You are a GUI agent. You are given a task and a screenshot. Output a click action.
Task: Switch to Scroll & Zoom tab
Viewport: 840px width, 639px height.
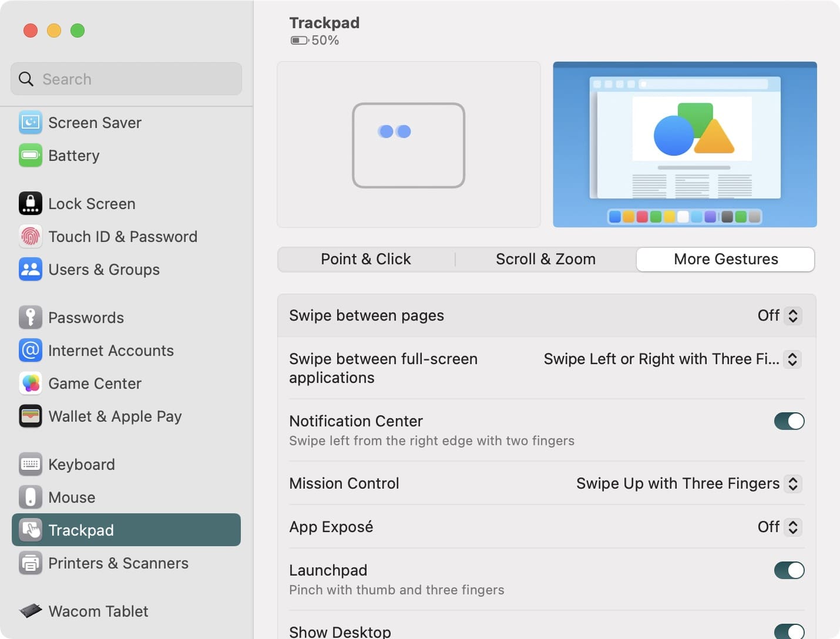tap(546, 259)
